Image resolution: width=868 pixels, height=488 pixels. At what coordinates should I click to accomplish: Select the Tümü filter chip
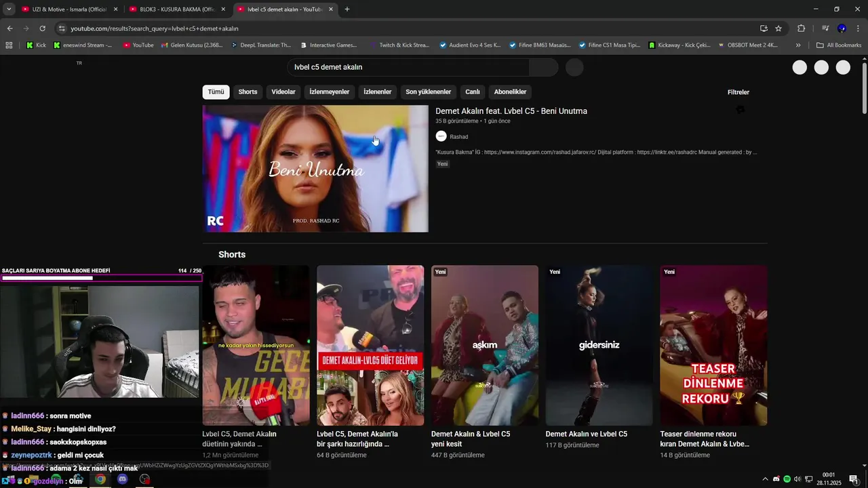216,92
